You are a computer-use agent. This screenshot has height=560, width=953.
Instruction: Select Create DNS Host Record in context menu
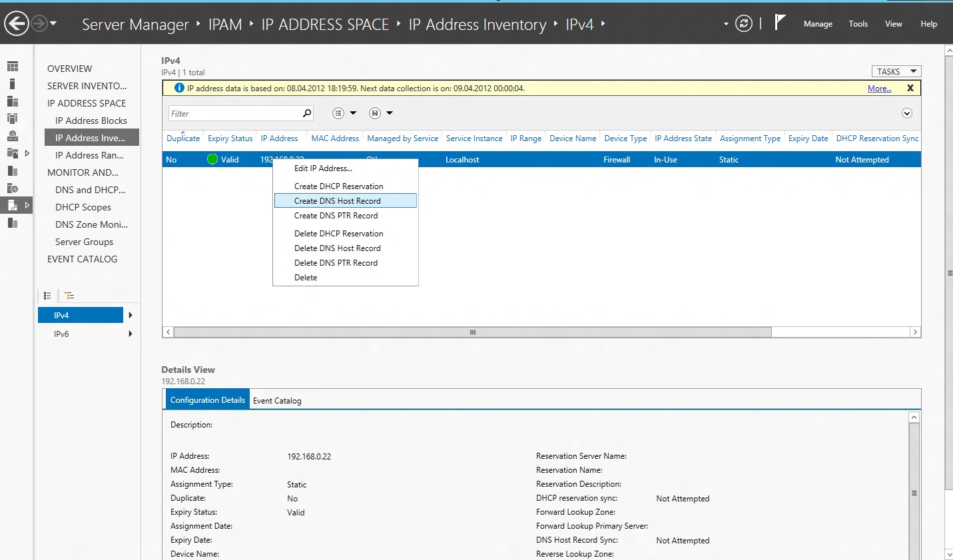click(x=338, y=200)
